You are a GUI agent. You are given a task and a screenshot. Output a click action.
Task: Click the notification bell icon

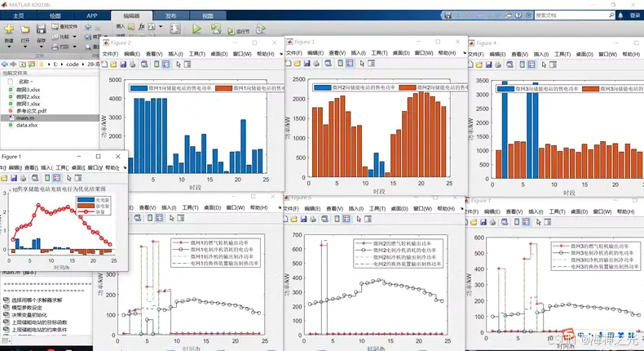click(x=620, y=16)
